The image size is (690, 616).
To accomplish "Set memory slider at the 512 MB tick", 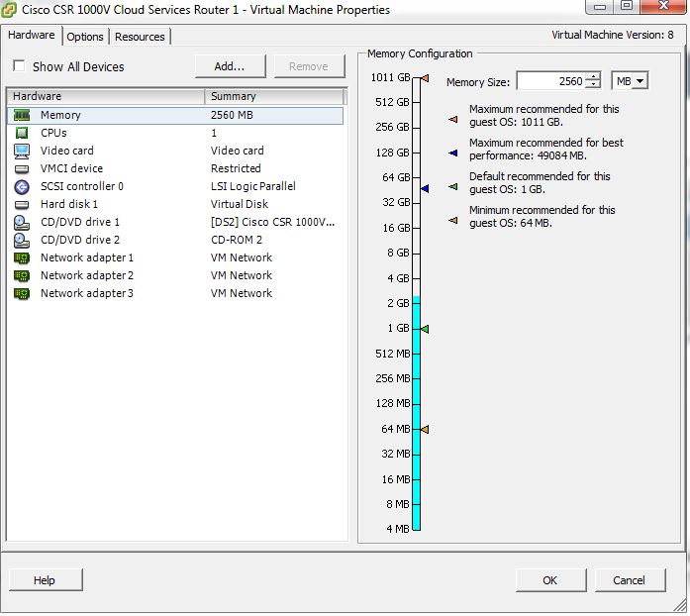I will [x=417, y=354].
